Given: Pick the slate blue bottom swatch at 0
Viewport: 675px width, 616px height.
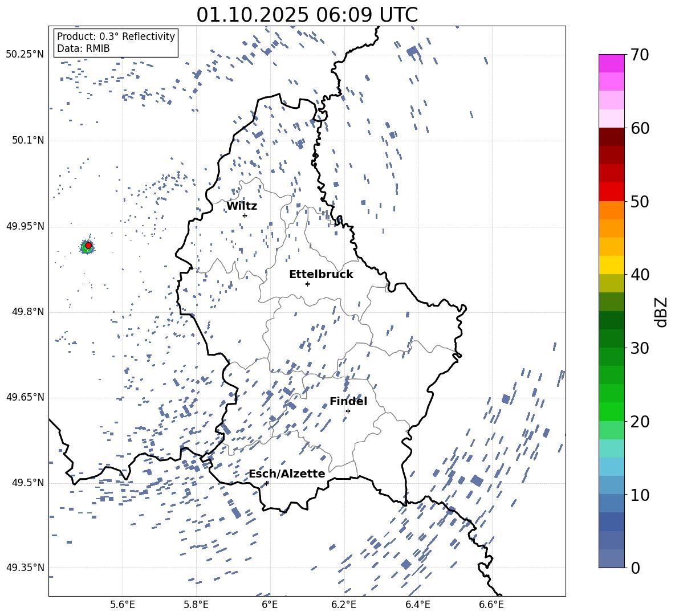Looking at the screenshot, I should (x=611, y=558).
